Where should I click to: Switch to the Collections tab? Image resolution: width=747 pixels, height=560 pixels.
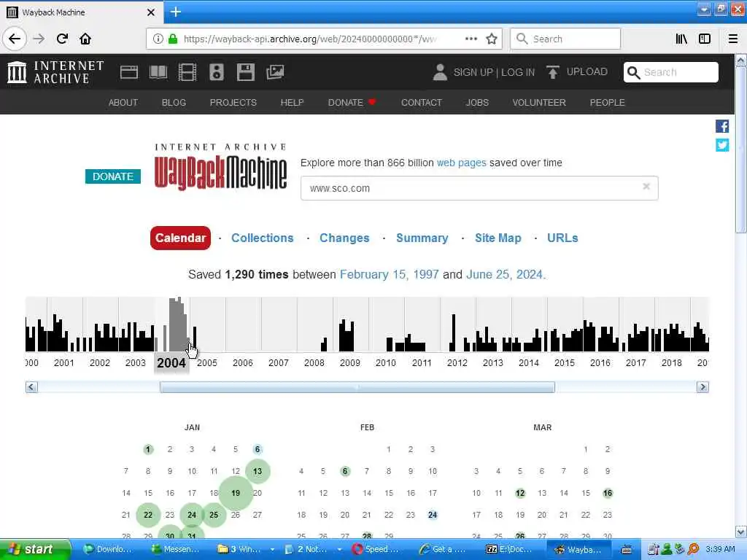(x=263, y=238)
